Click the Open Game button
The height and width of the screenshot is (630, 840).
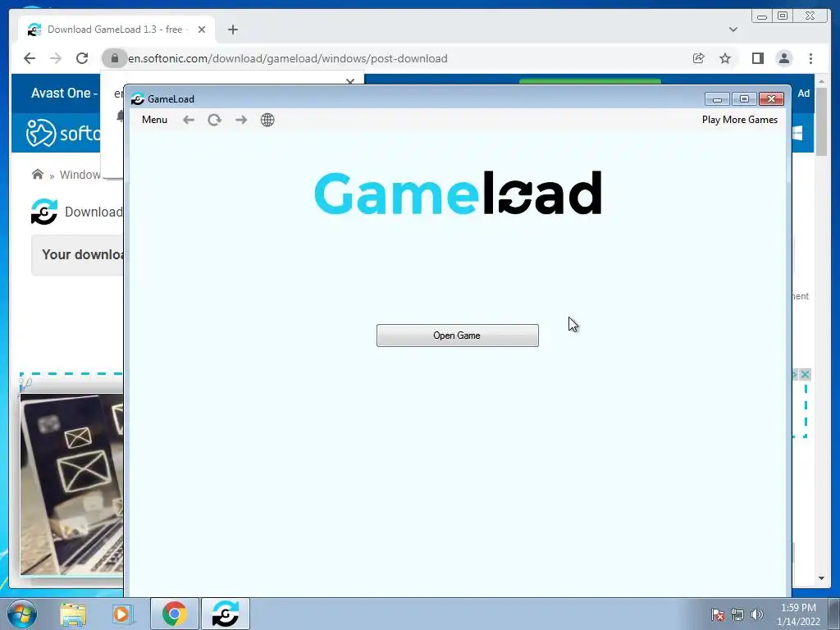tap(458, 336)
